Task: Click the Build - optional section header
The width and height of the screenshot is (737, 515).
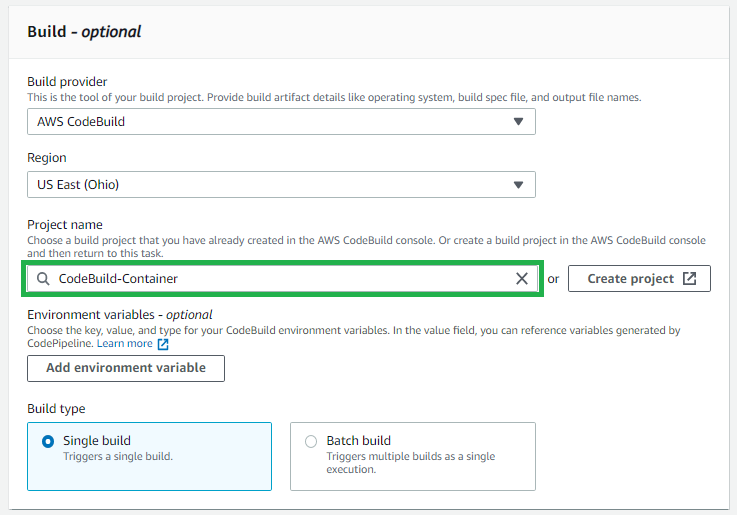Action: click(84, 32)
